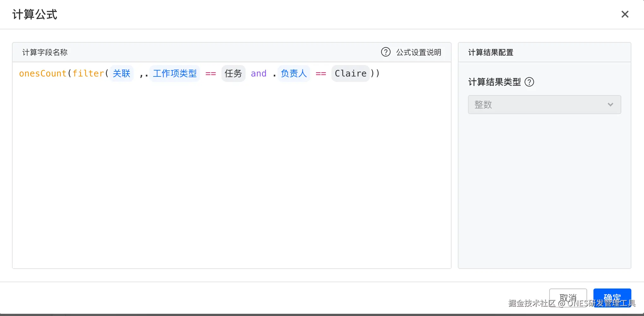Open the 公式设置说明 help icon
This screenshot has height=316, width=644.
coord(386,52)
